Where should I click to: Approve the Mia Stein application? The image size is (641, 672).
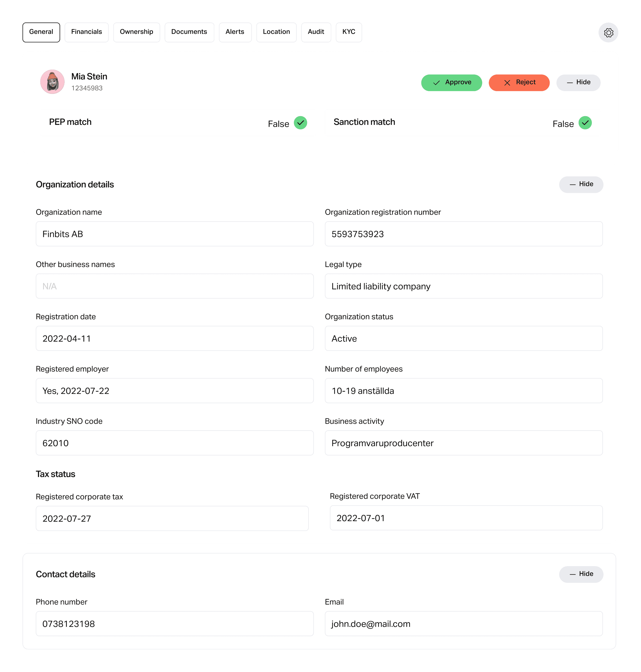[451, 82]
